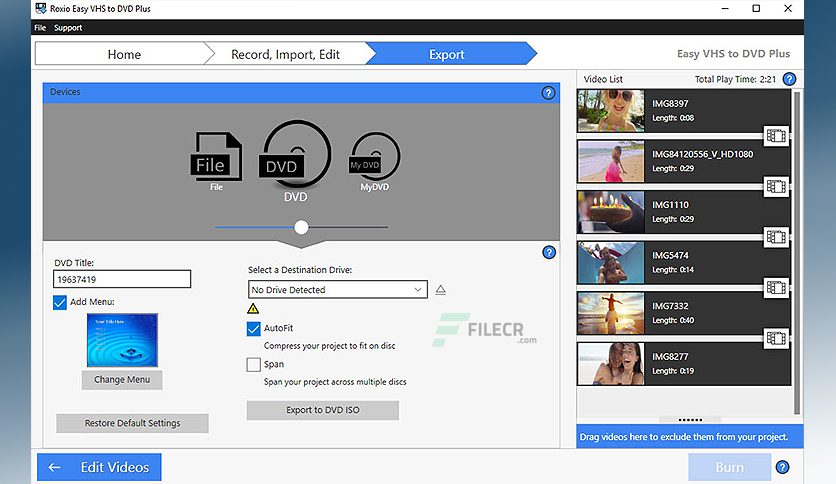Image resolution: width=836 pixels, height=484 pixels.
Task: Select IMG7332 sunset video thumbnail
Action: click(611, 313)
